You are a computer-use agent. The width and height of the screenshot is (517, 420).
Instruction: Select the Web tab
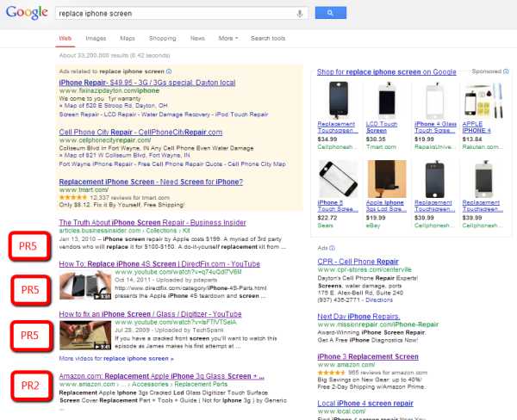[65, 38]
